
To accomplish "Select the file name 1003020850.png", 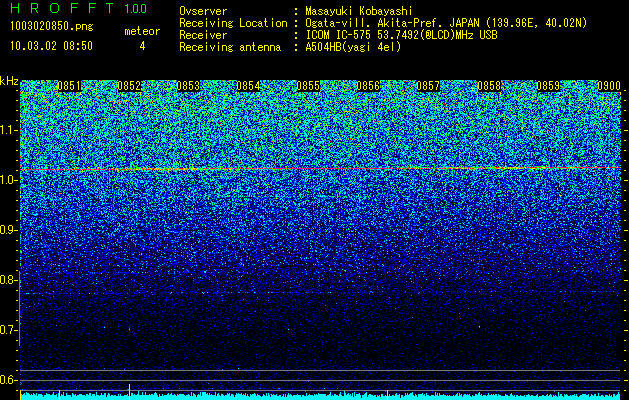I will click(x=52, y=27).
